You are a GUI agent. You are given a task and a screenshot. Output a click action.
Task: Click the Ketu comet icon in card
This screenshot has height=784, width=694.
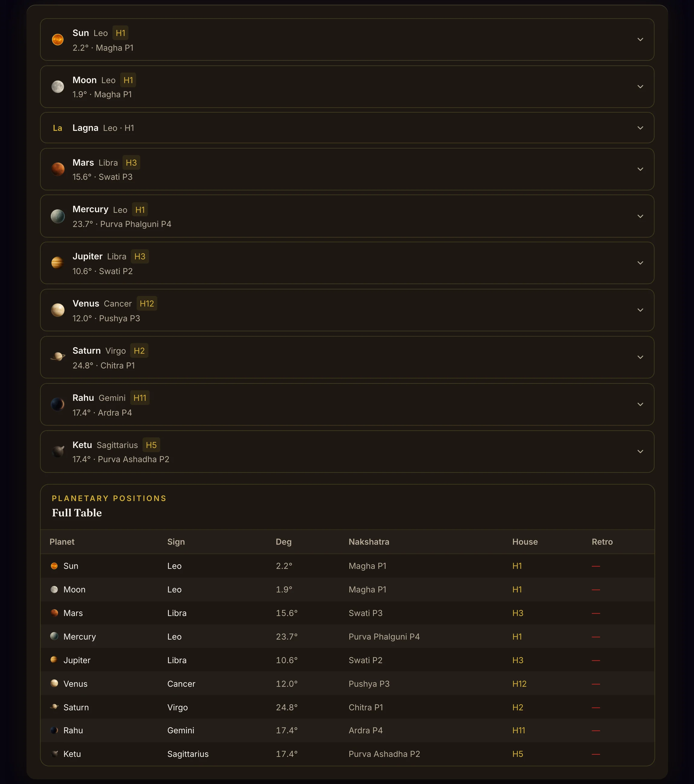58,451
